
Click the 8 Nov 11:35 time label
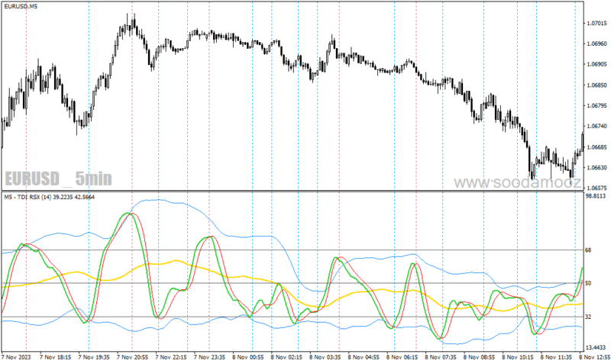click(556, 357)
